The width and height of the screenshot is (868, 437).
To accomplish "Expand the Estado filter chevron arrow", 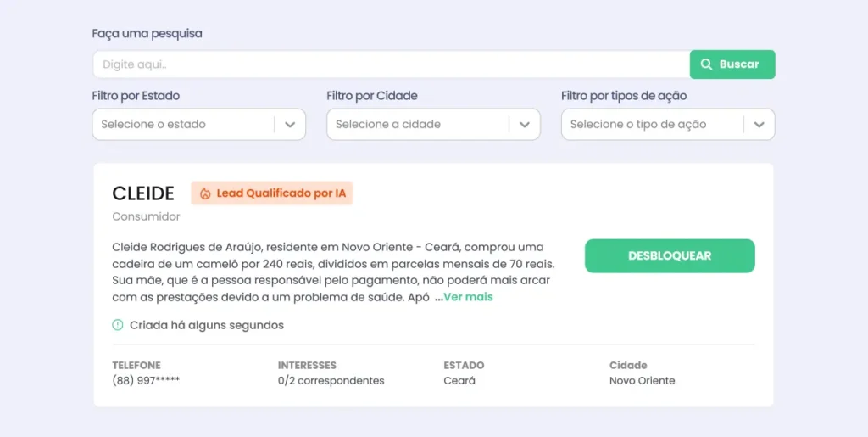I will (x=290, y=125).
